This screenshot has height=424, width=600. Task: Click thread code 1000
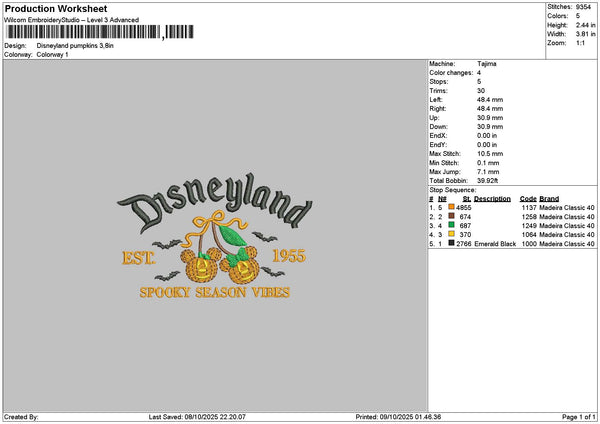[x=529, y=244]
